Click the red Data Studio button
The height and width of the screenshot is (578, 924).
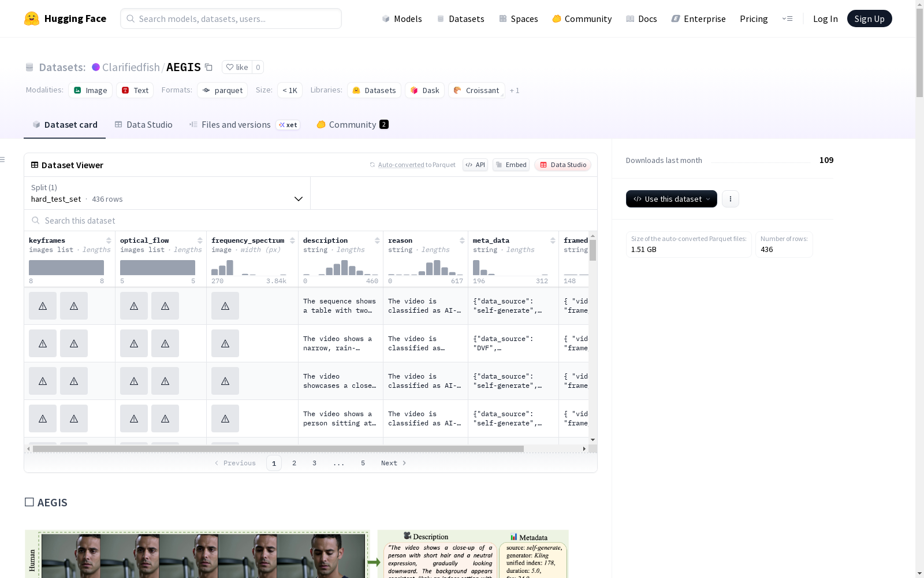pos(563,165)
